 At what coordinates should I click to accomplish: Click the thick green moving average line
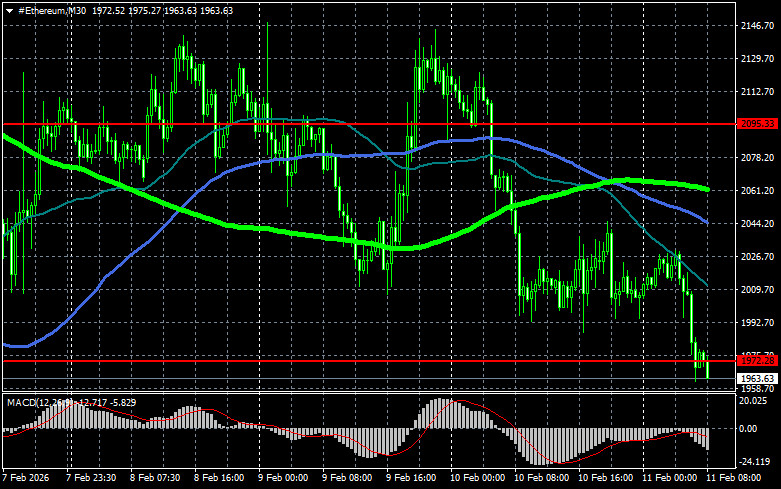pos(250,229)
